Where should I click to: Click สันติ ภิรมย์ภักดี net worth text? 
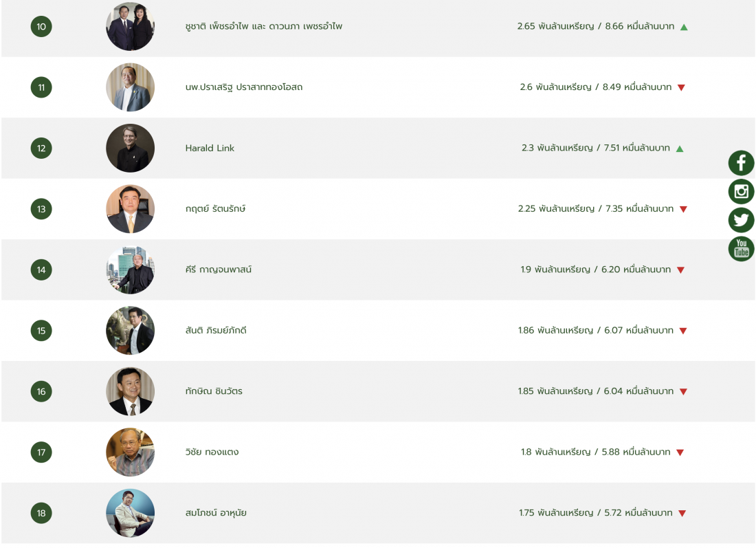coord(596,331)
